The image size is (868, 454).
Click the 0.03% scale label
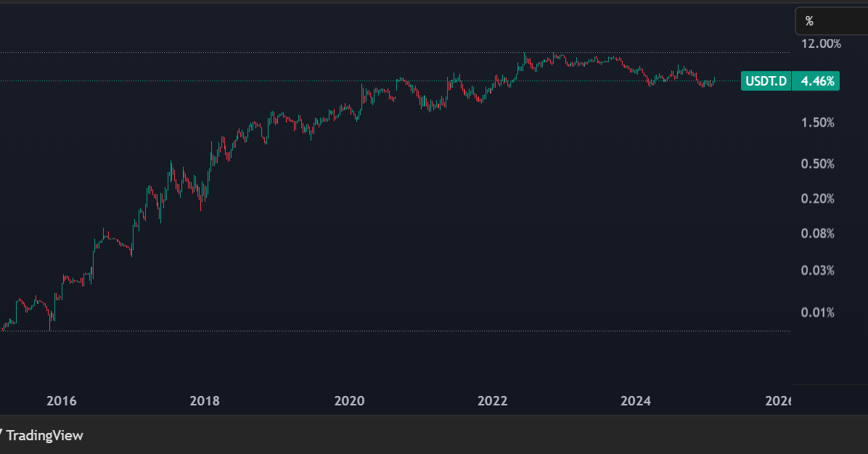[817, 271]
